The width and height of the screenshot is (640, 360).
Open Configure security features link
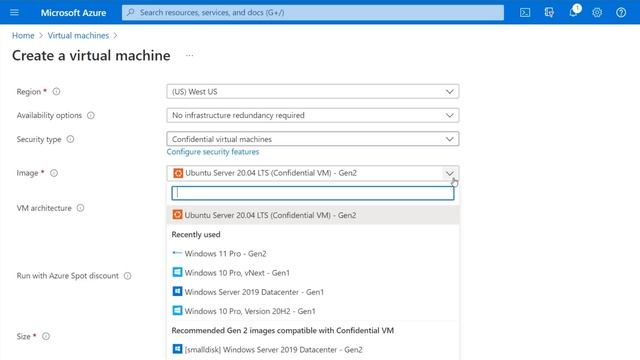213,152
